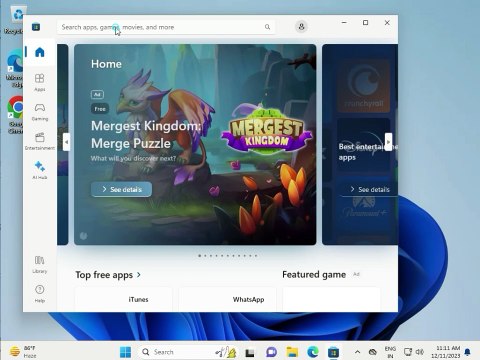Maximize the Microsoft Store window

366,23
